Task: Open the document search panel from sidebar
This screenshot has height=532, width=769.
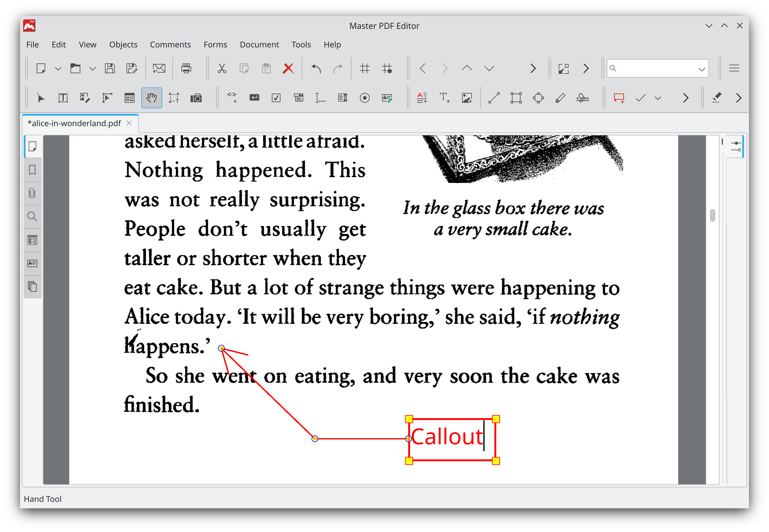Action: click(x=32, y=216)
